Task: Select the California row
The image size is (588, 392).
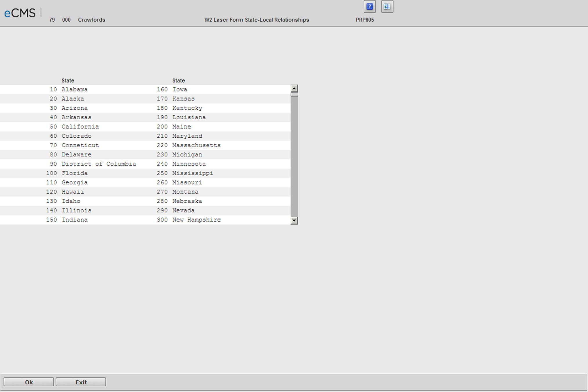Action: (80, 127)
